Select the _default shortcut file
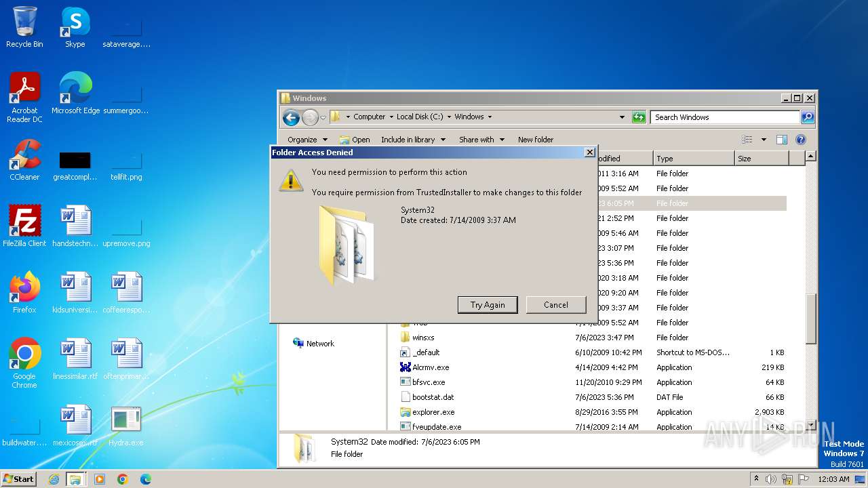This screenshot has height=488, width=868. click(x=420, y=352)
